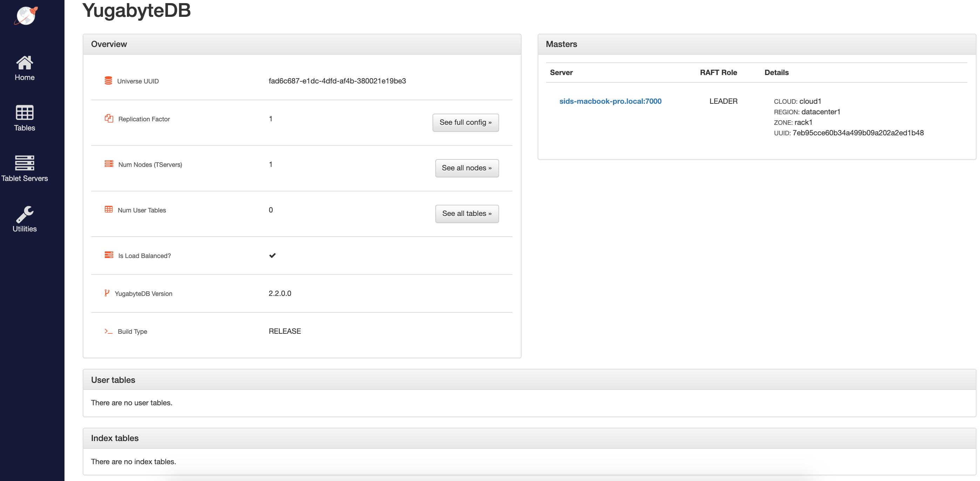Click See all nodes button
This screenshot has width=980, height=481.
pos(467,168)
